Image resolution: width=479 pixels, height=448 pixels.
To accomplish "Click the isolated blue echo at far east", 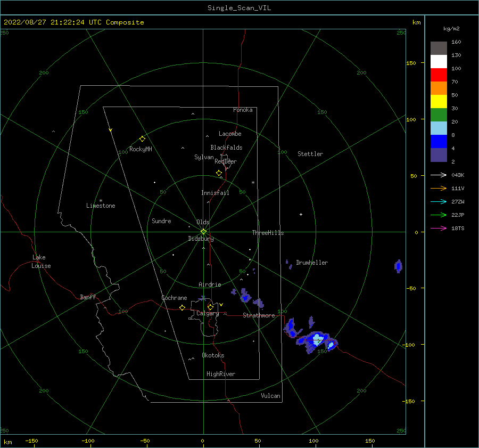I will click(x=398, y=266).
